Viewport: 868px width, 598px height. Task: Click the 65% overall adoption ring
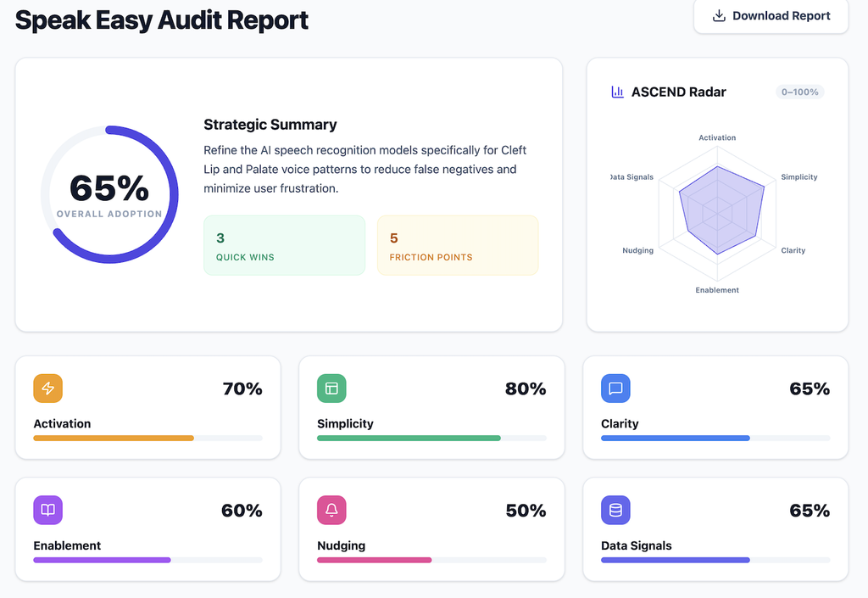(x=109, y=194)
